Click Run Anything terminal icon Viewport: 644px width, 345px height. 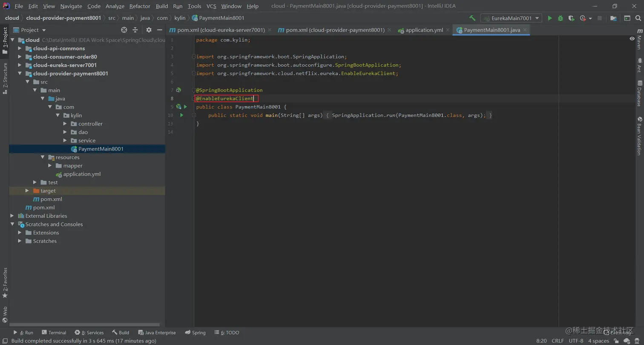tap(627, 18)
